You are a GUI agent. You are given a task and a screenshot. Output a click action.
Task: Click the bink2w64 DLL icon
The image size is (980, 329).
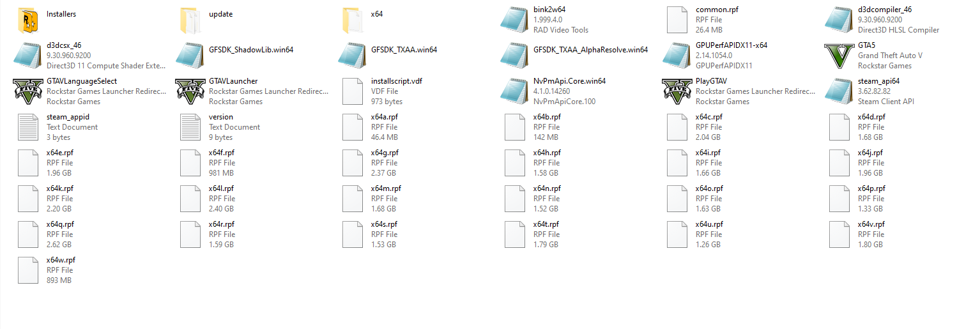[x=515, y=20]
